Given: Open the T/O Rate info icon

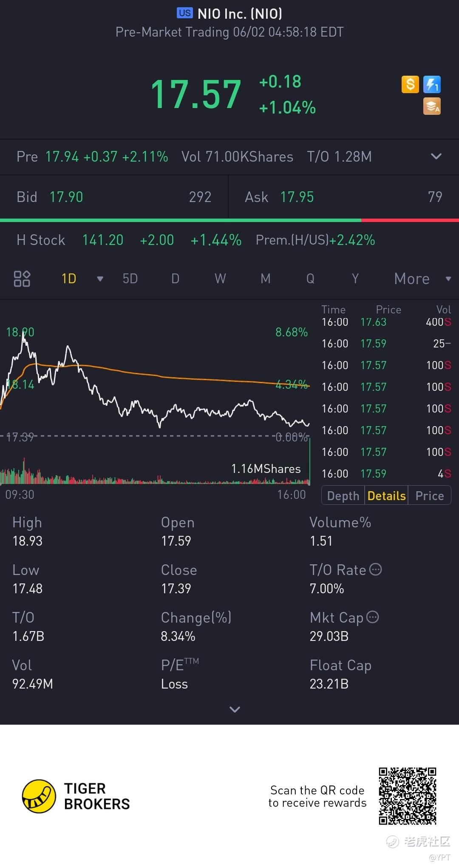Looking at the screenshot, I should pos(376,569).
